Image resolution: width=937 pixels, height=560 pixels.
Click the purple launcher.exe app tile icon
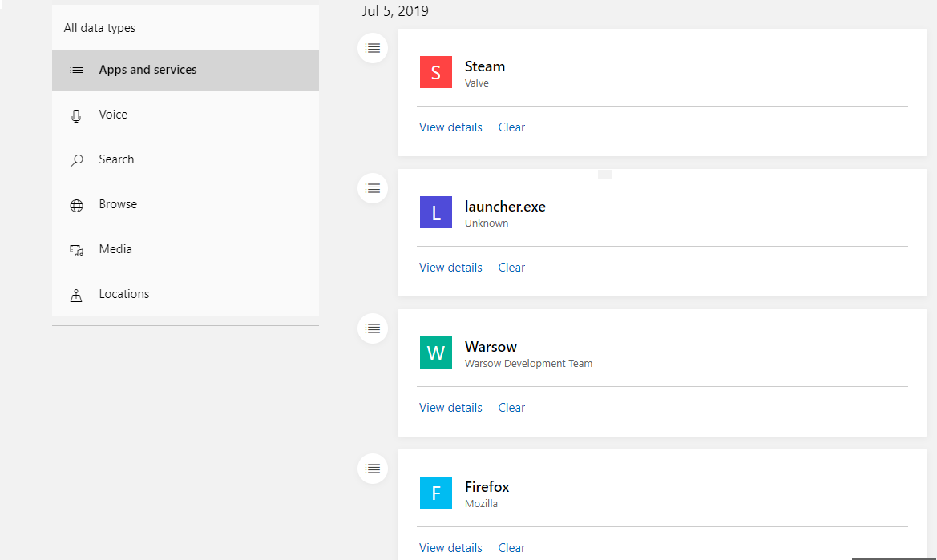click(435, 212)
